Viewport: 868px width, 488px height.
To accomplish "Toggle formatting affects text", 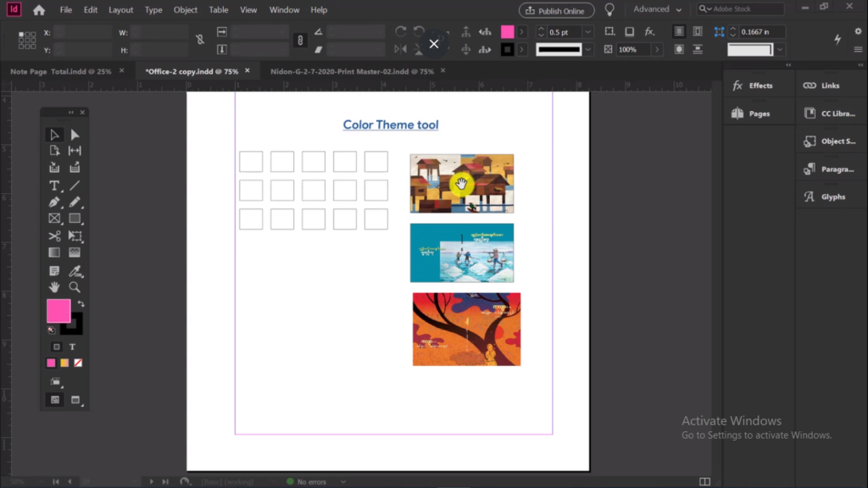I will (x=73, y=347).
